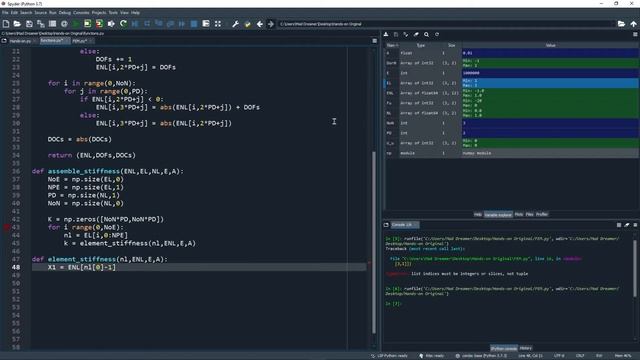The height and width of the screenshot is (360, 640).
Task: Sort variables by the Size column
Action: (451, 45)
